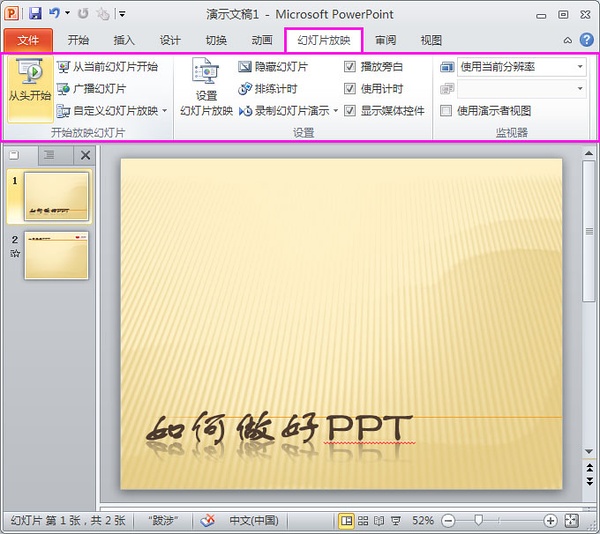Click 排练计时 button
600x534 pixels.
coord(267,89)
